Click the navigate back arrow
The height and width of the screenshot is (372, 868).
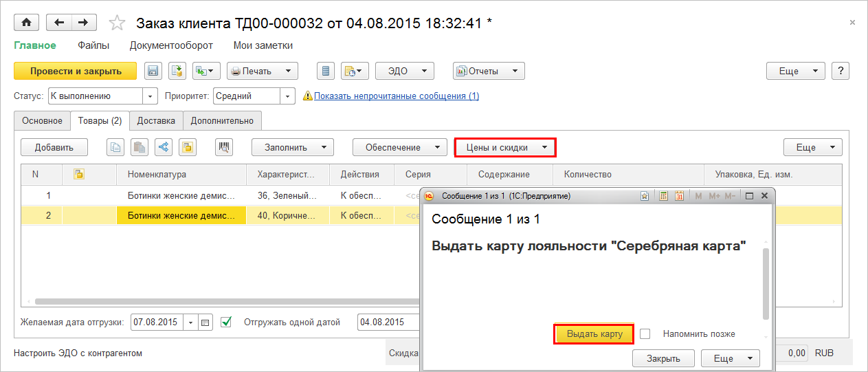(x=60, y=23)
